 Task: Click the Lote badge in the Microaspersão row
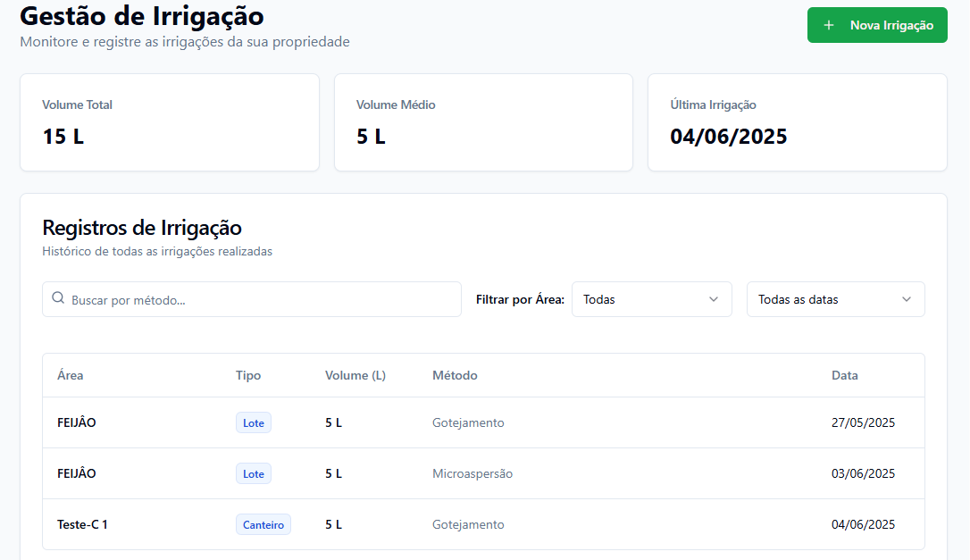pos(254,474)
